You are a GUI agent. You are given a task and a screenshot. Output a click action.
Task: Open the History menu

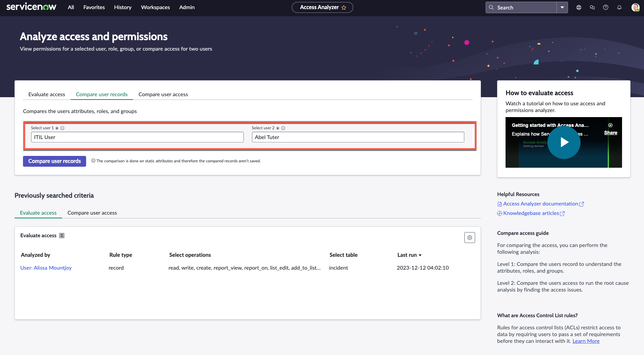click(x=123, y=7)
